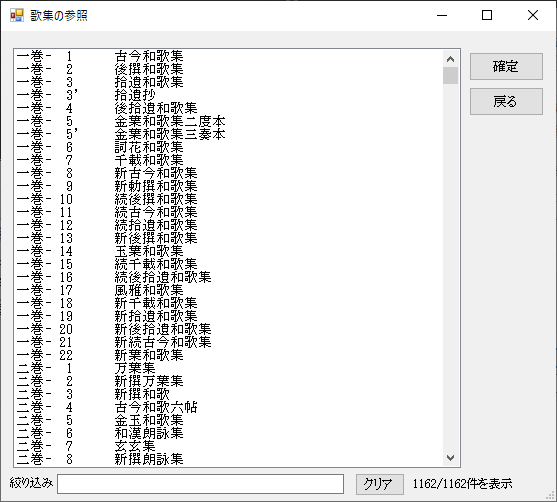Screen dimensions: 557x502
Task: Select 玉葉和歌集 entry
Action: pyautogui.click(x=229, y=251)
